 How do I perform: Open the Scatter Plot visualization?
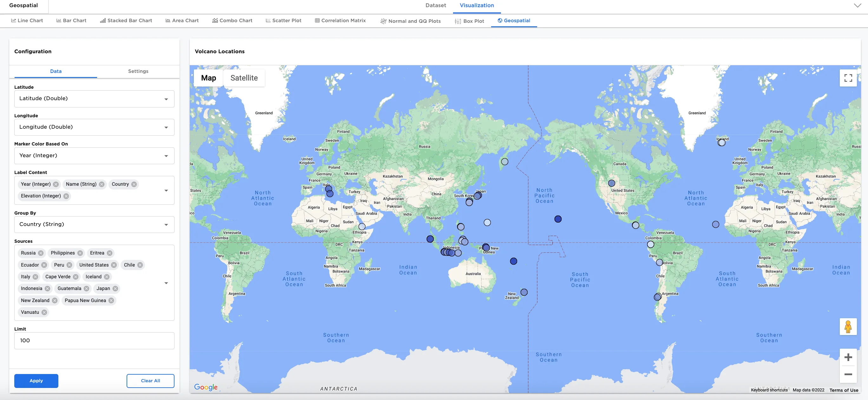pyautogui.click(x=283, y=20)
